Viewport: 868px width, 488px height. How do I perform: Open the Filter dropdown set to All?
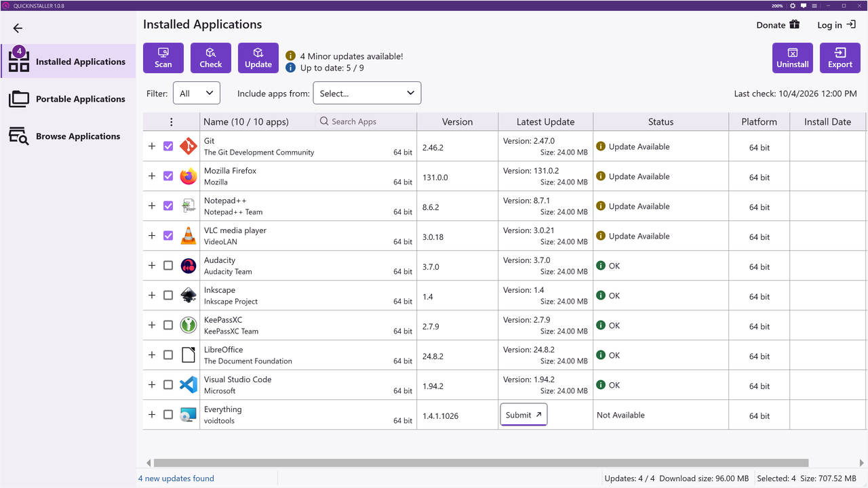197,94
